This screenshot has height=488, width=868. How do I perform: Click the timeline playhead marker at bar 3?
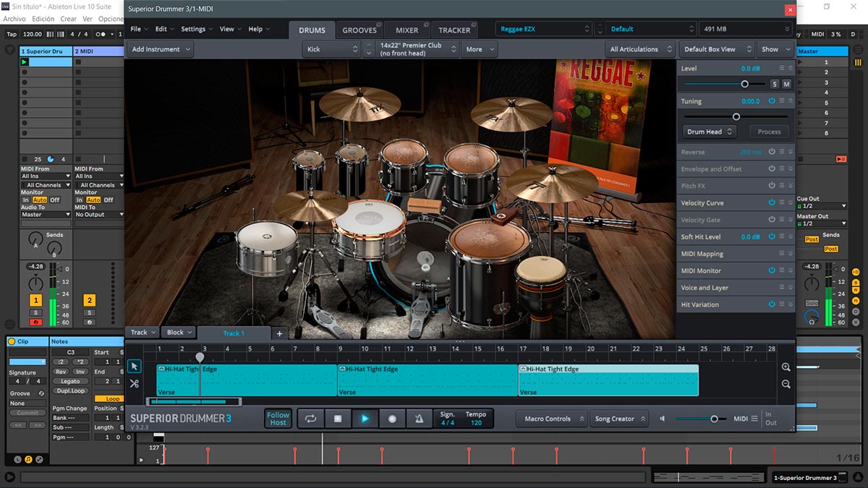point(200,357)
